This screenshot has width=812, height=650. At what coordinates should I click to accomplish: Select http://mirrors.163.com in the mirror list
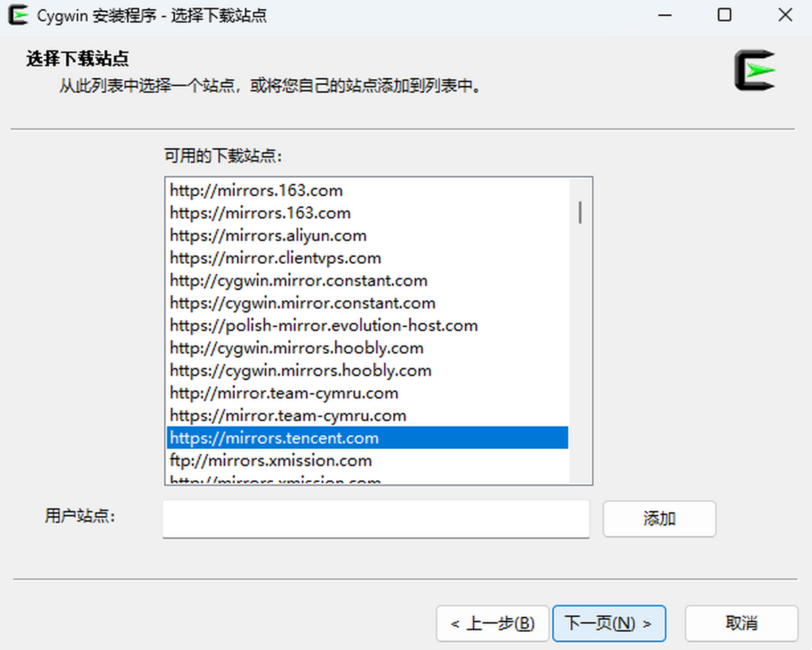click(367, 191)
